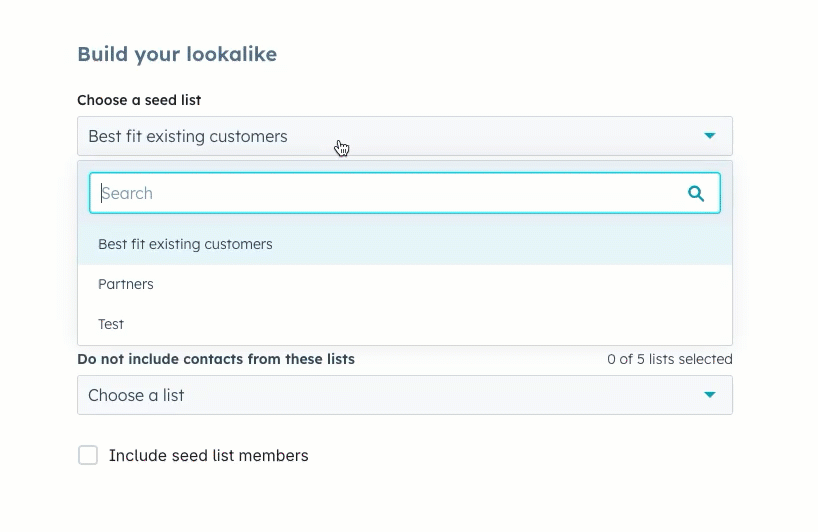Choose the Test list option

point(405,324)
